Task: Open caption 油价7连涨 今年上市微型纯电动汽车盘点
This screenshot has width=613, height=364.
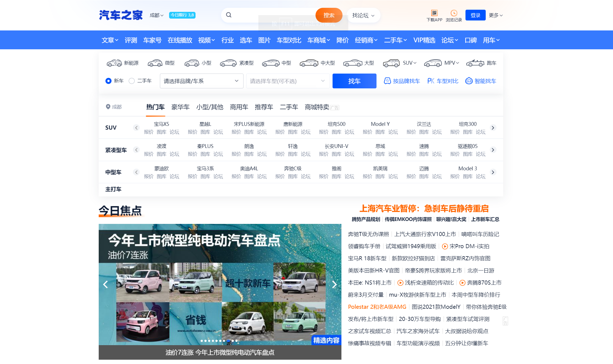Action: click(x=220, y=352)
